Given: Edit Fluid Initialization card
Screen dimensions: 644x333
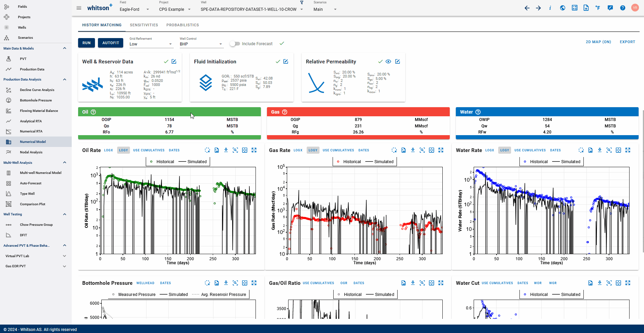Looking at the screenshot, I should coord(285,62).
